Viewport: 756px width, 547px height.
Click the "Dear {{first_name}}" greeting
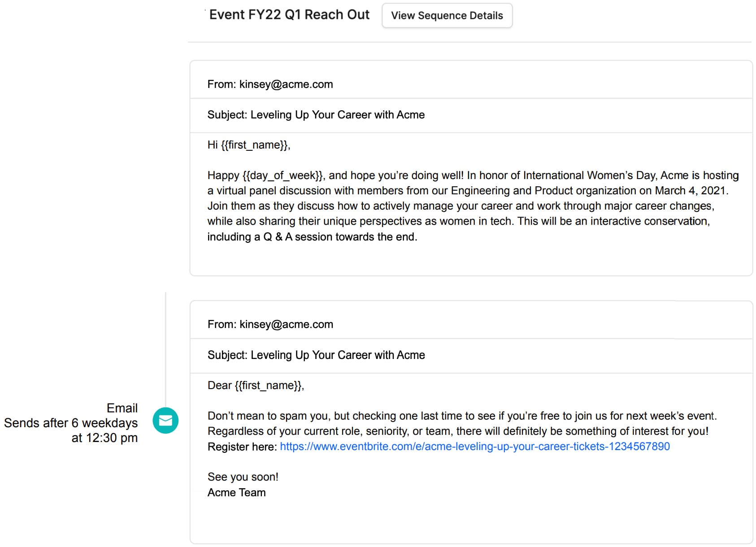256,385
